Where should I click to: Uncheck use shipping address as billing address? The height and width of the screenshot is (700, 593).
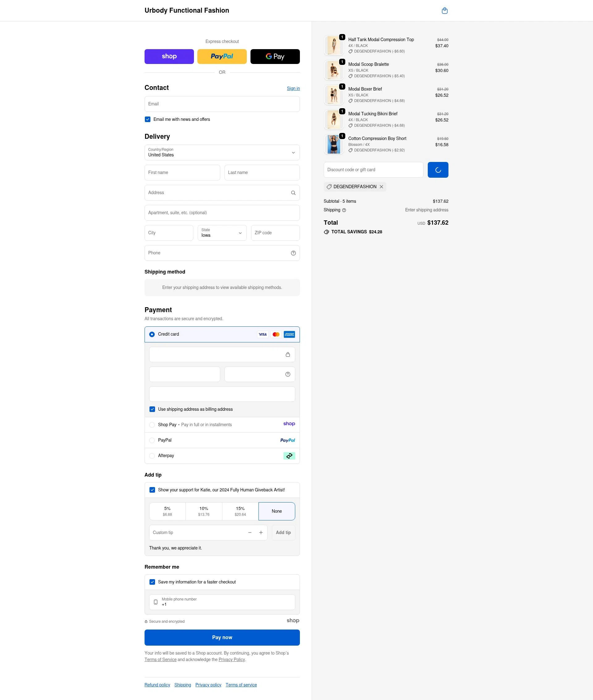tap(152, 409)
